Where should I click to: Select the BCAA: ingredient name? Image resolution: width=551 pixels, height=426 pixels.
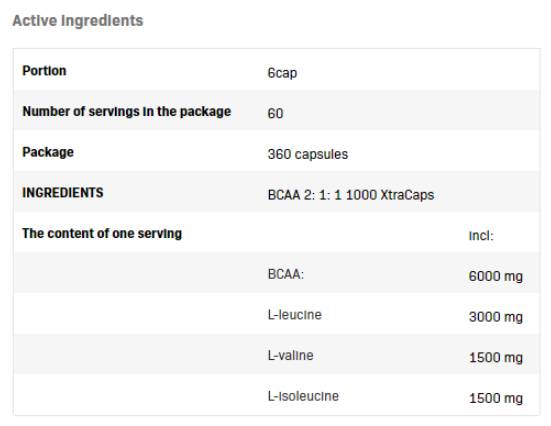pos(286,274)
